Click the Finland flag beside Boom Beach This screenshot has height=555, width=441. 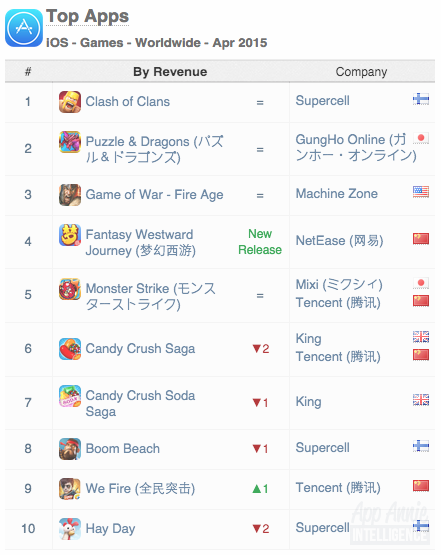tap(421, 446)
